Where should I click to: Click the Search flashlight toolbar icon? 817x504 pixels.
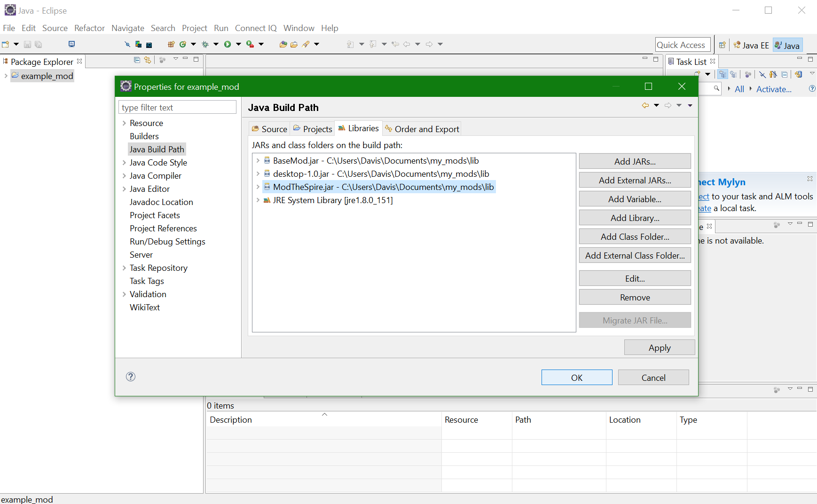pos(306,44)
